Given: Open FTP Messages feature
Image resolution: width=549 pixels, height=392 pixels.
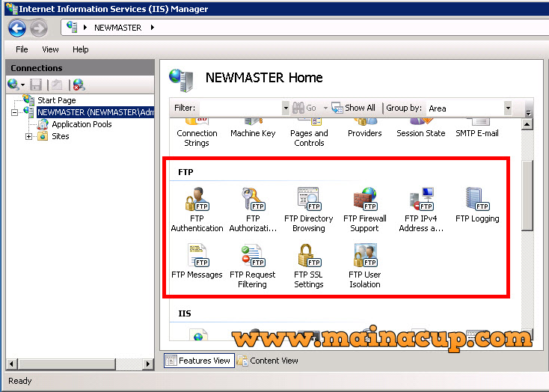Looking at the screenshot, I should [x=197, y=260].
